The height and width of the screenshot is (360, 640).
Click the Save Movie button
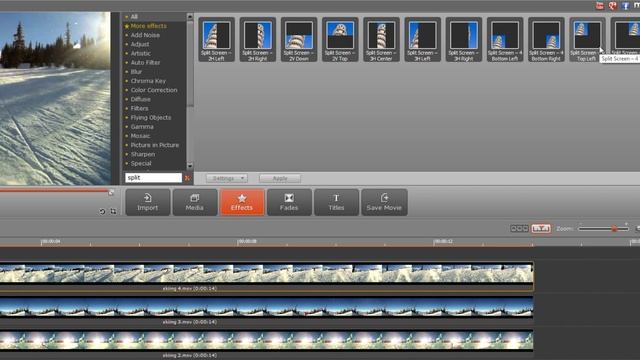coord(384,202)
